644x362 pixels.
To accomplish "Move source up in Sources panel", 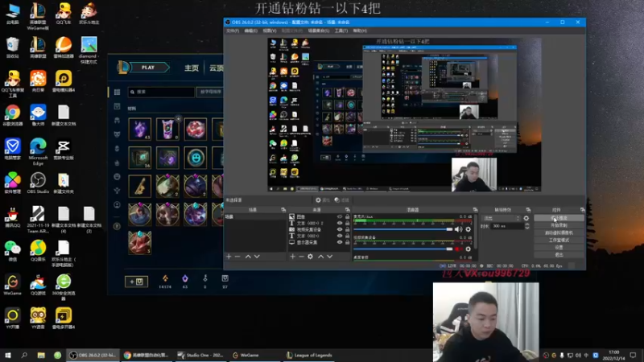I will pyautogui.click(x=320, y=257).
